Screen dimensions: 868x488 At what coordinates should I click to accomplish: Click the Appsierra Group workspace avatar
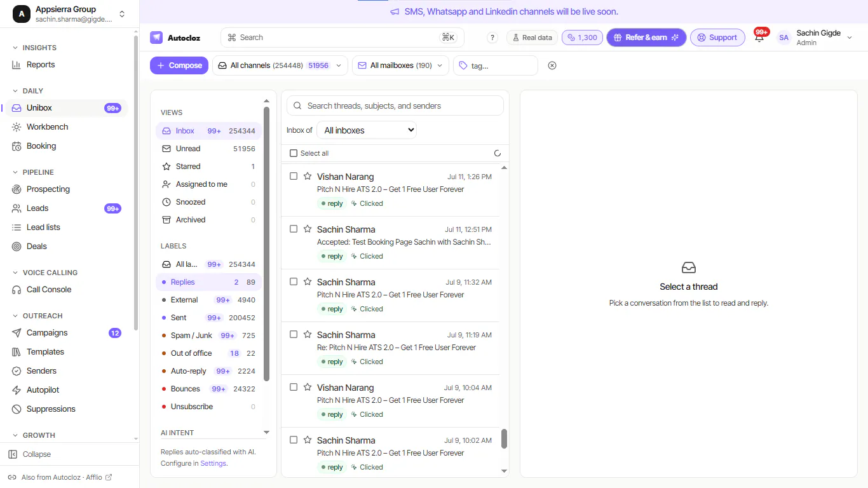22,14
